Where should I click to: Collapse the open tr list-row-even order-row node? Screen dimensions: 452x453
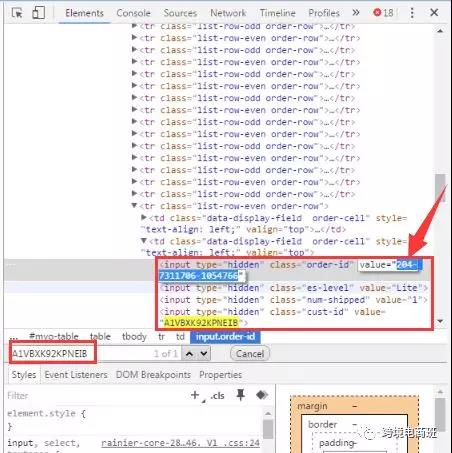134,205
